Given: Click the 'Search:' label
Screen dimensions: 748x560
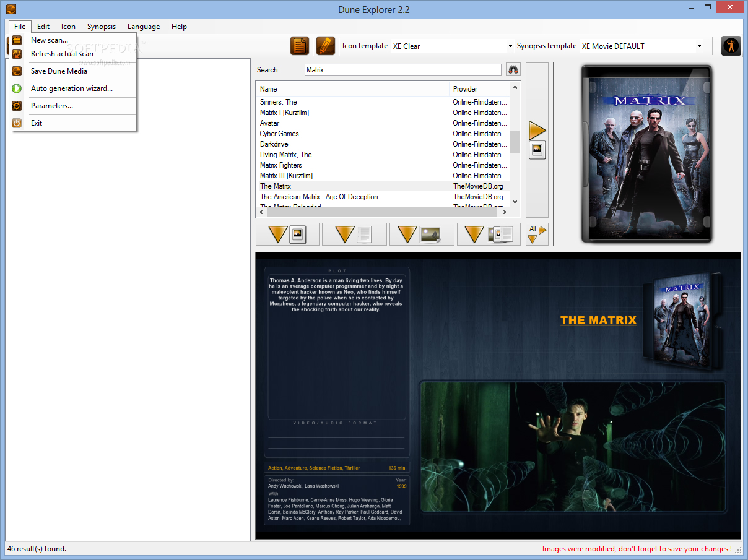Looking at the screenshot, I should click(269, 70).
